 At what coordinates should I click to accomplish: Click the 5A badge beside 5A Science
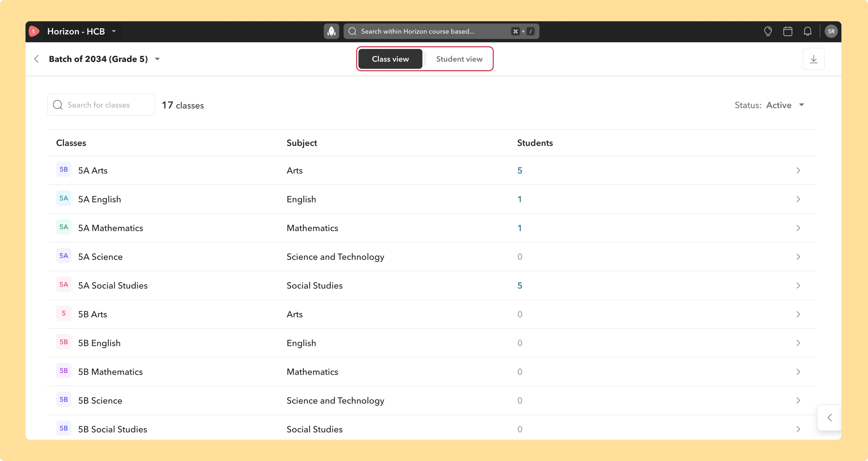pos(64,256)
